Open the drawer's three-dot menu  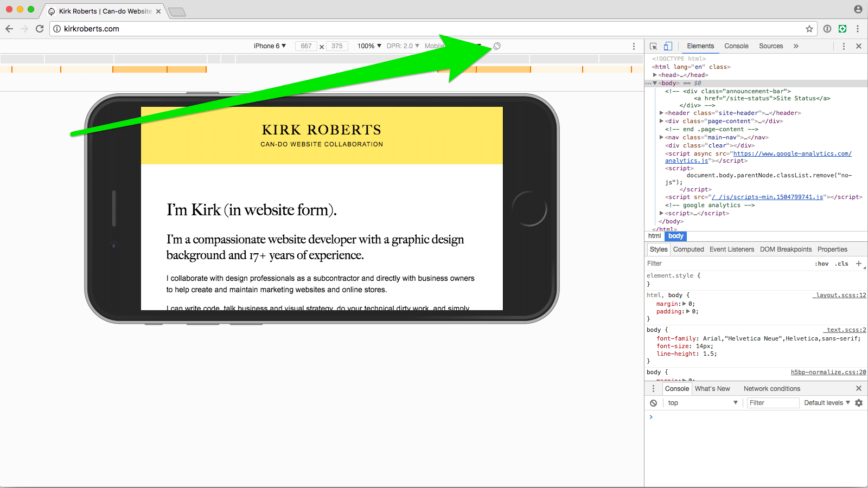click(x=653, y=389)
